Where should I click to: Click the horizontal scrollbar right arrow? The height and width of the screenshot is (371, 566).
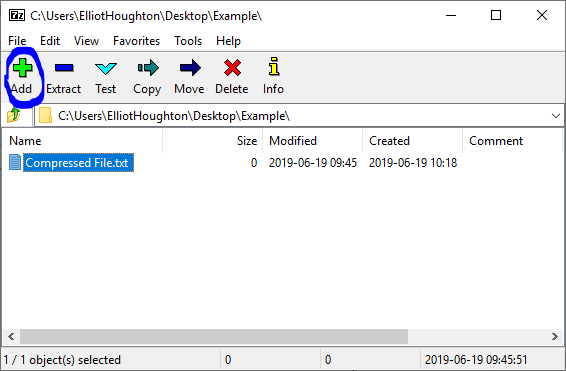coord(555,337)
